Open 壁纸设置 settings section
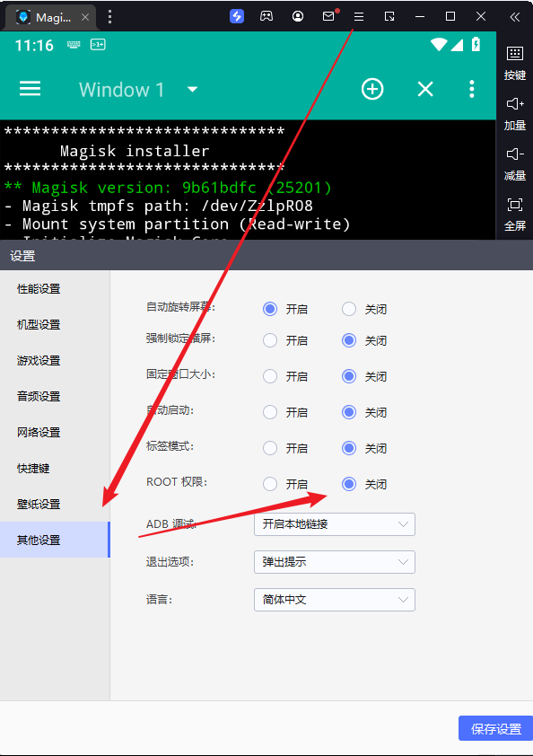533x756 pixels. click(39, 505)
